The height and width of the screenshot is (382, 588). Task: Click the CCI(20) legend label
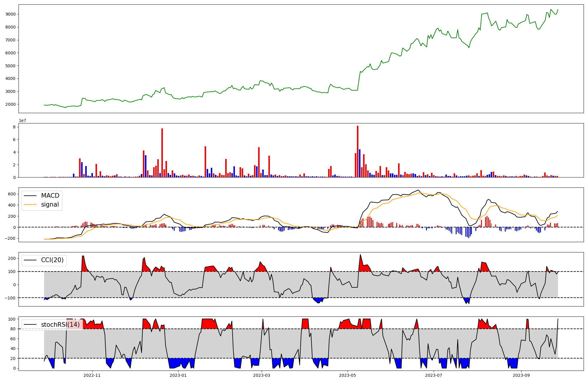pos(52,260)
